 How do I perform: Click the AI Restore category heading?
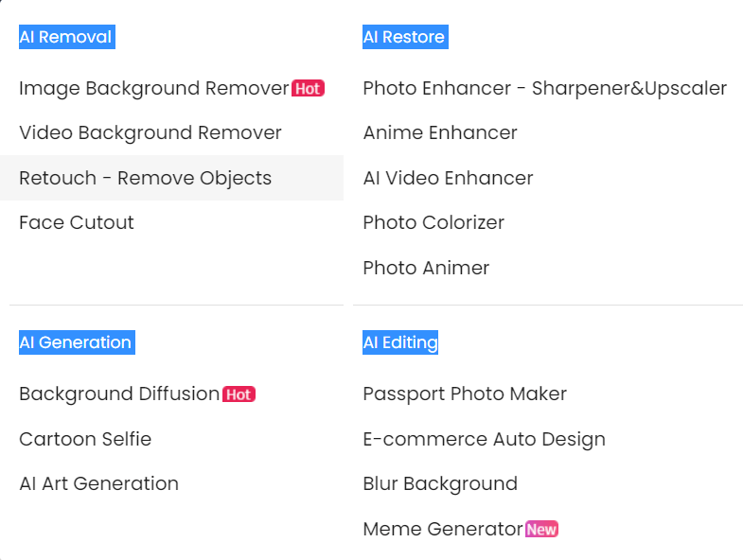click(x=404, y=38)
